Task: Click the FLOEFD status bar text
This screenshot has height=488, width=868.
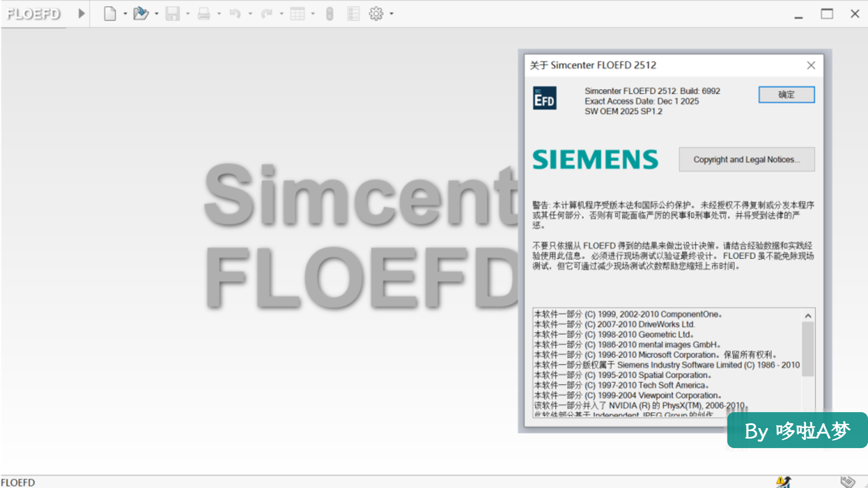Action: 18,483
